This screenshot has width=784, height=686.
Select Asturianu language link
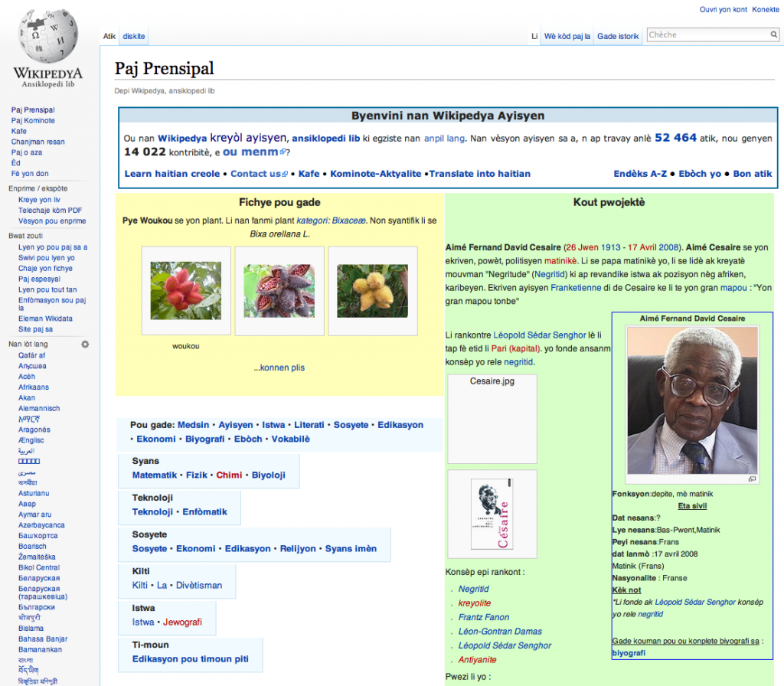point(34,493)
